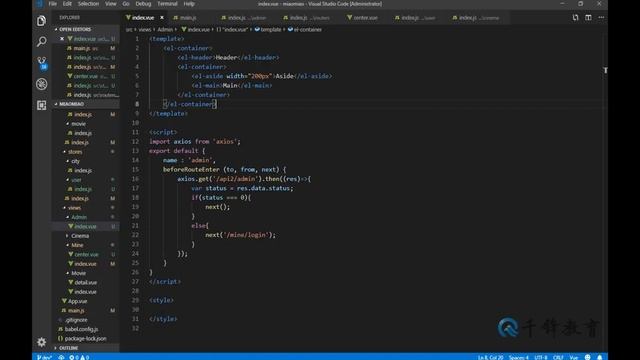Click the dev branch indicator in status bar
The image size is (640, 360).
click(44, 357)
